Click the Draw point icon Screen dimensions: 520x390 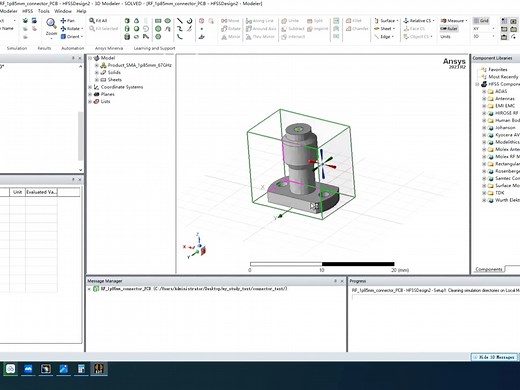click(202, 29)
